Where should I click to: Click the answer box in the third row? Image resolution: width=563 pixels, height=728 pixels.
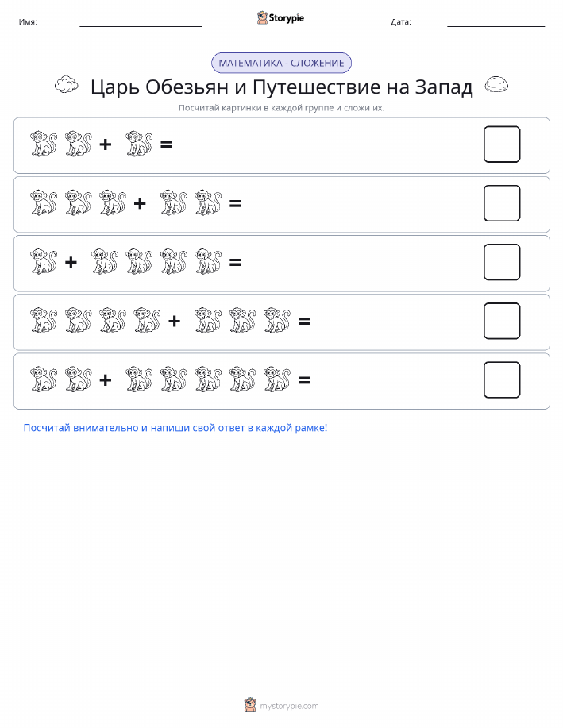point(502,262)
